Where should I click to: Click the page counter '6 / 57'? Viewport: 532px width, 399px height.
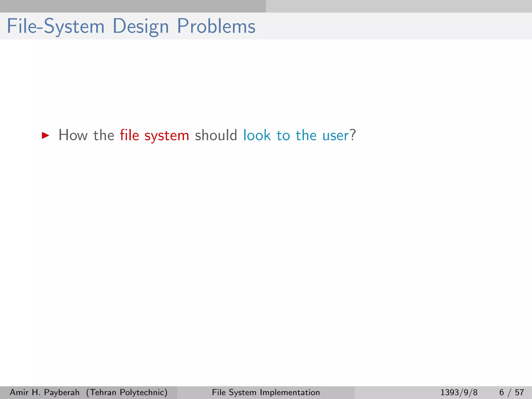(x=511, y=392)
